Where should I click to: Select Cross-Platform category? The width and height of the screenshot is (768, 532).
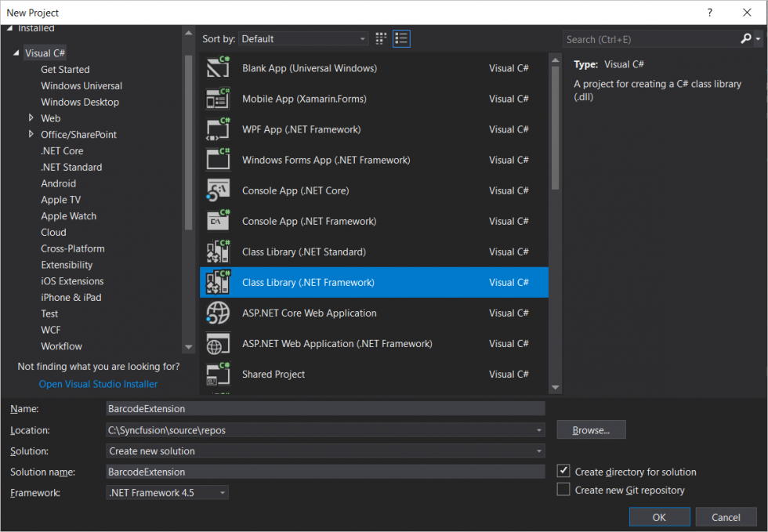click(x=72, y=248)
